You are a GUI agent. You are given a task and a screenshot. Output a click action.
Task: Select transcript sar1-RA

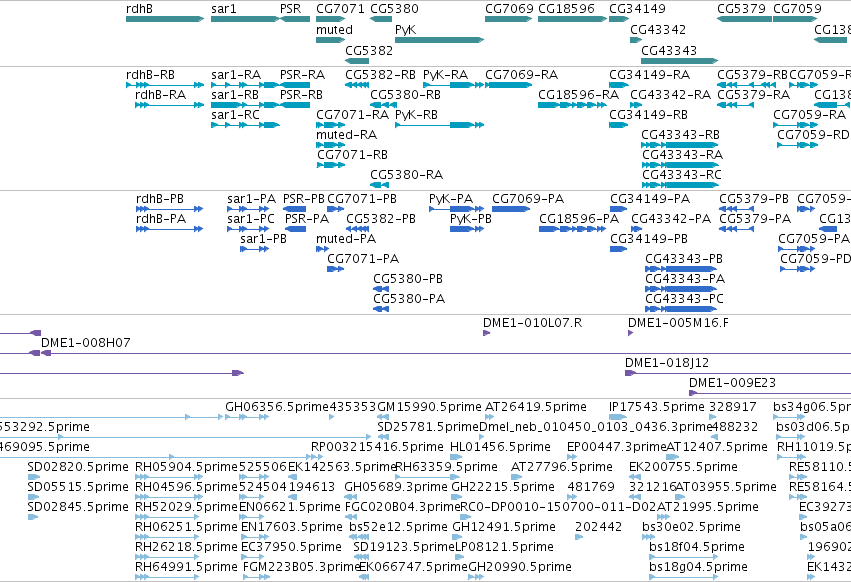[x=236, y=75]
